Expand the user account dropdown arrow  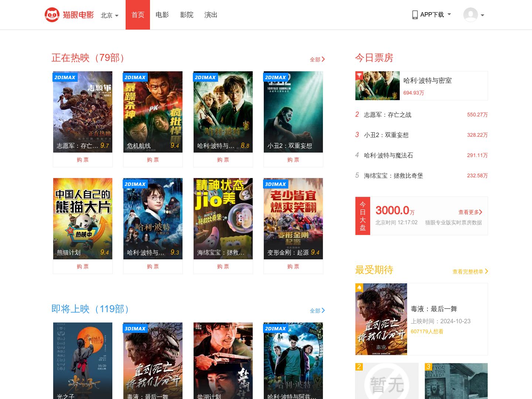482,16
